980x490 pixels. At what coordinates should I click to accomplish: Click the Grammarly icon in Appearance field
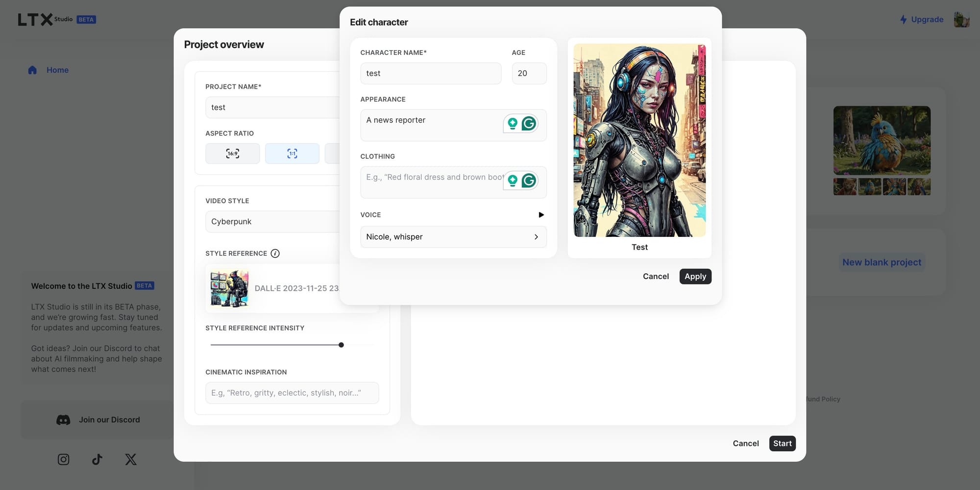[529, 123]
